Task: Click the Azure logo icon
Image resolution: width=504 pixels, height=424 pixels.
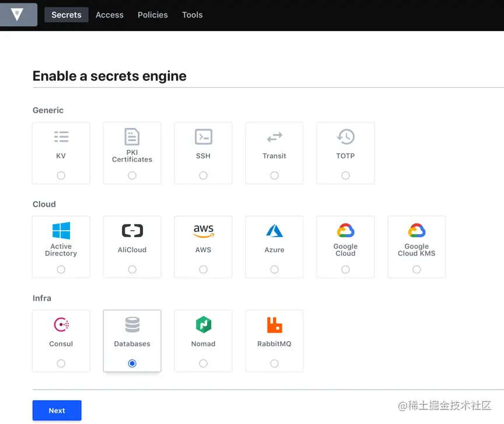Action: 275,230
